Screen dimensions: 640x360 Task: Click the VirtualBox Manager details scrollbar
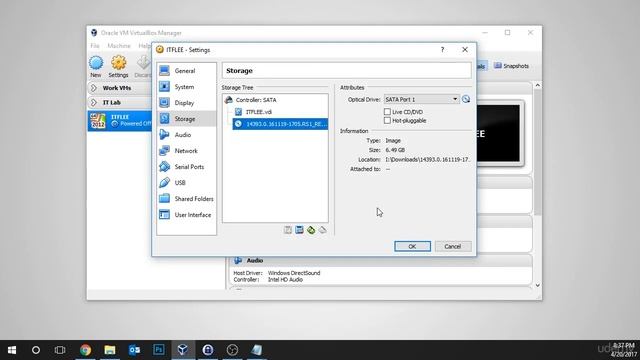(538, 151)
